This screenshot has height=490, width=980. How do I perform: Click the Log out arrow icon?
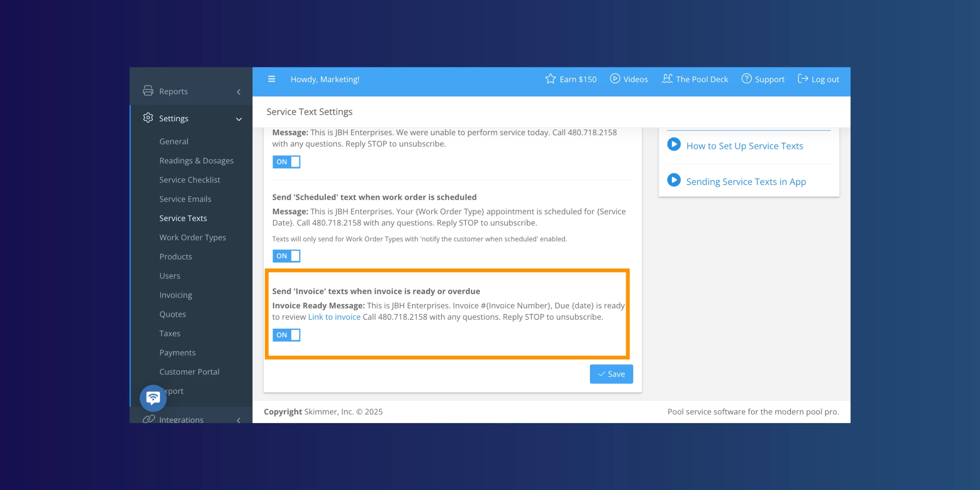(x=802, y=78)
